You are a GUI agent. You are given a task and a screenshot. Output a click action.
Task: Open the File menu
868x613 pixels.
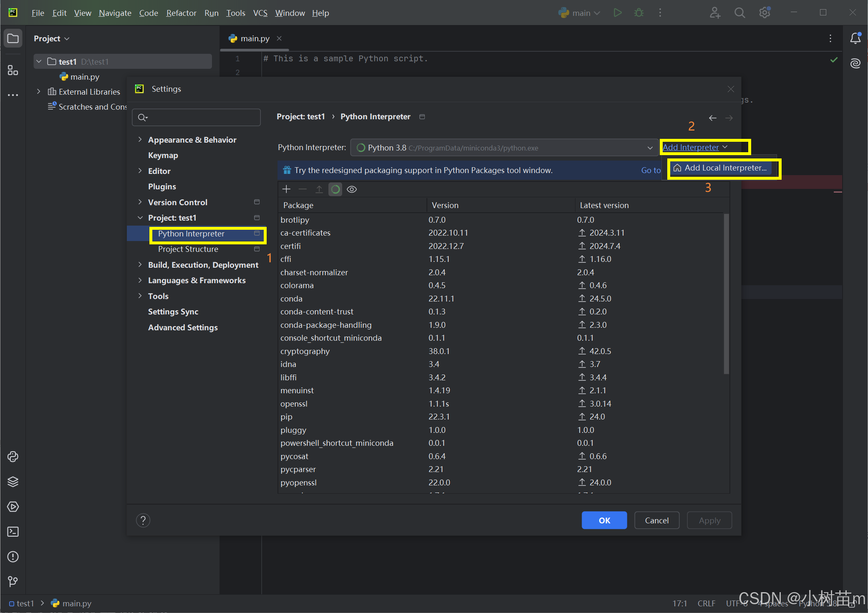pyautogui.click(x=38, y=13)
